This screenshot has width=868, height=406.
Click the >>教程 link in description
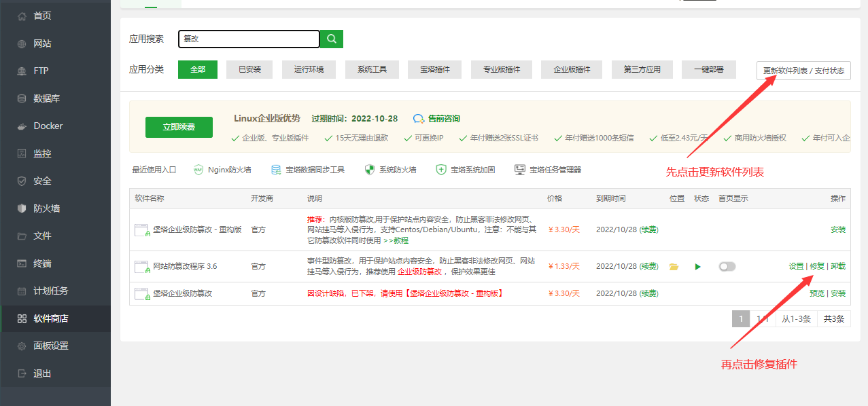click(x=396, y=240)
